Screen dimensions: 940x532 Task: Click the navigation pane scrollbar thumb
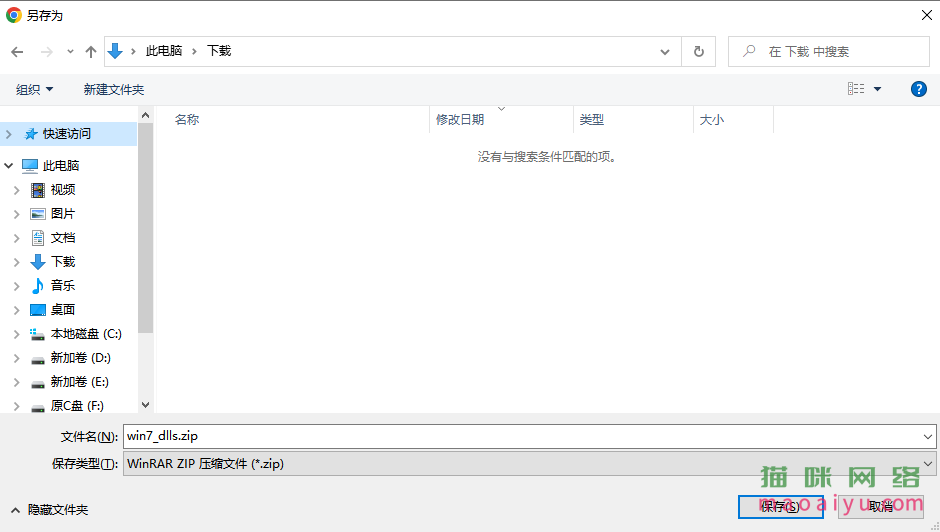pos(145,227)
